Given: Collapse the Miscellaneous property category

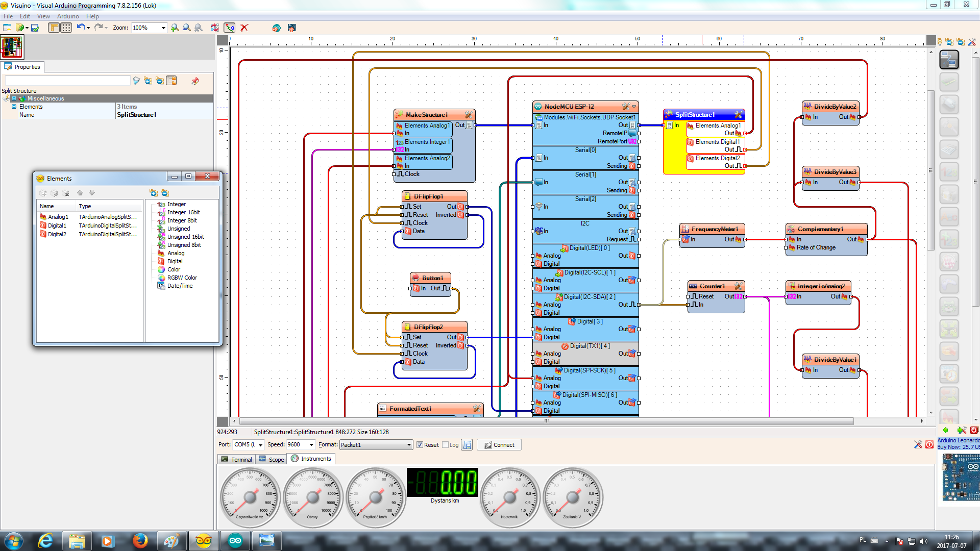Looking at the screenshot, I should [x=14, y=98].
